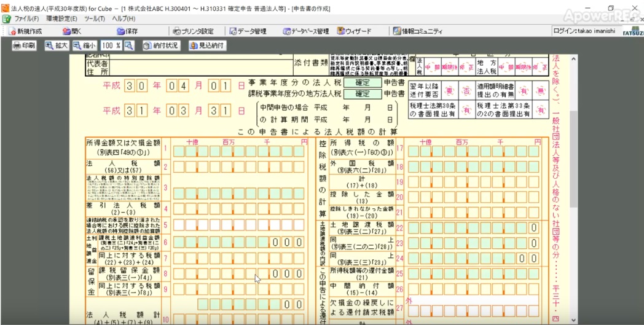Mark 無 for 適用額明細書提出の有無
The width and height of the screenshot is (644, 325).
(x=541, y=91)
